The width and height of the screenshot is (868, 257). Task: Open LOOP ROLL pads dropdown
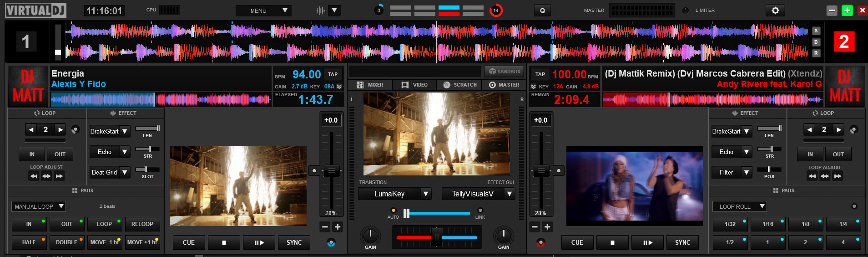740,206
